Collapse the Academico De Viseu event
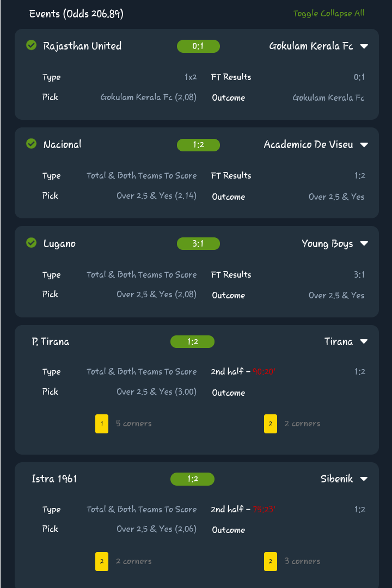 pos(364,145)
